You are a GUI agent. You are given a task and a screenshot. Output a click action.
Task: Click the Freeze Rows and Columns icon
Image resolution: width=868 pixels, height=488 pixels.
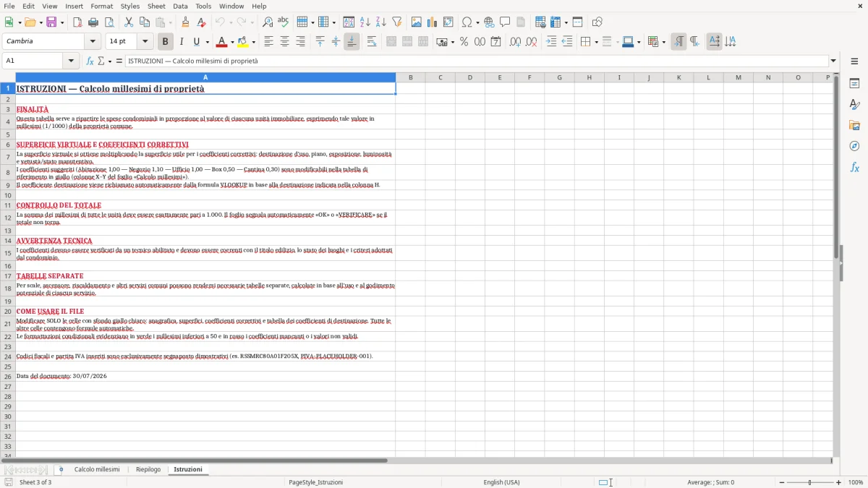[x=556, y=22]
